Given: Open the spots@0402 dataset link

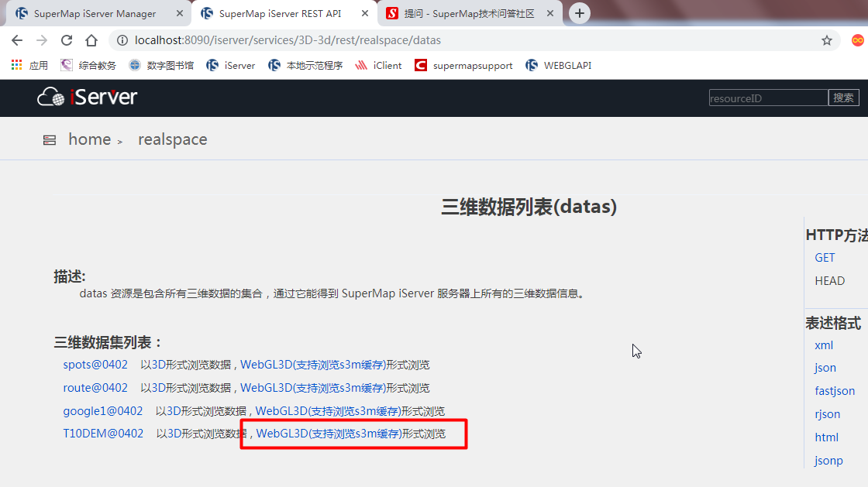Looking at the screenshot, I should coord(95,365).
